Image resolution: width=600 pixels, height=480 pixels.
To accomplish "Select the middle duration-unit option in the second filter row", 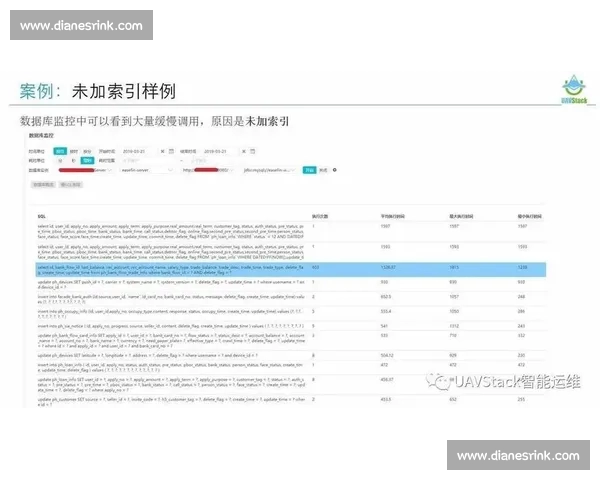I will pos(73,160).
